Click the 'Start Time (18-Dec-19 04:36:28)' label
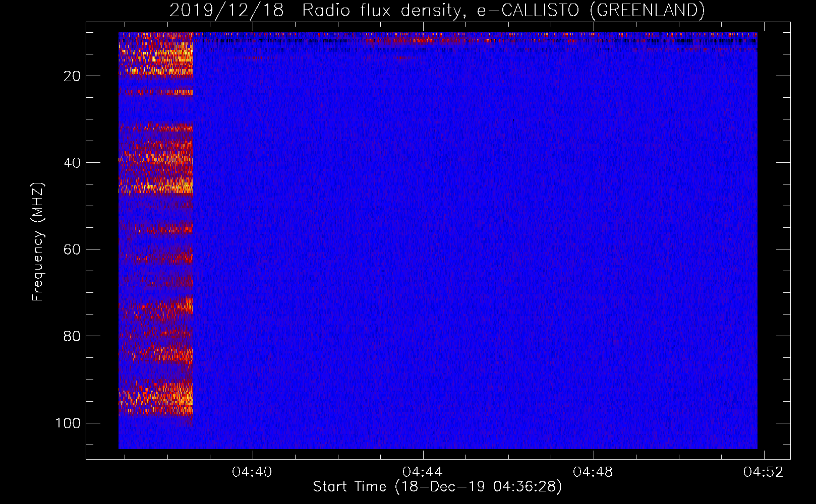This screenshot has width=816, height=504. coord(437,487)
